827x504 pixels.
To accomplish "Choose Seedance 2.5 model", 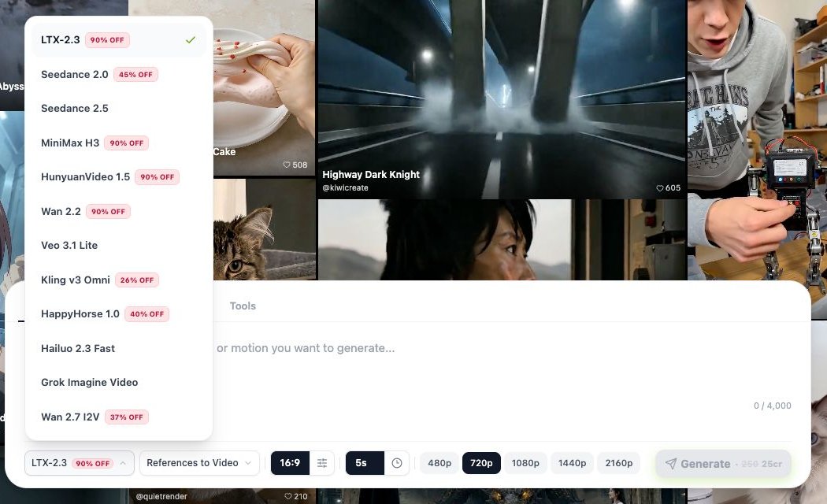I will click(x=119, y=109).
